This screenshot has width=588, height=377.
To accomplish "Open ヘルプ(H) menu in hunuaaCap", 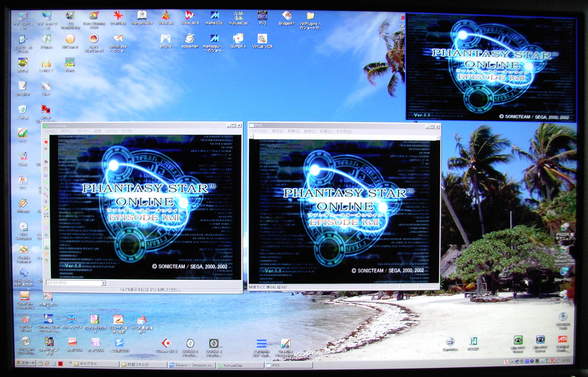I will 111,131.
